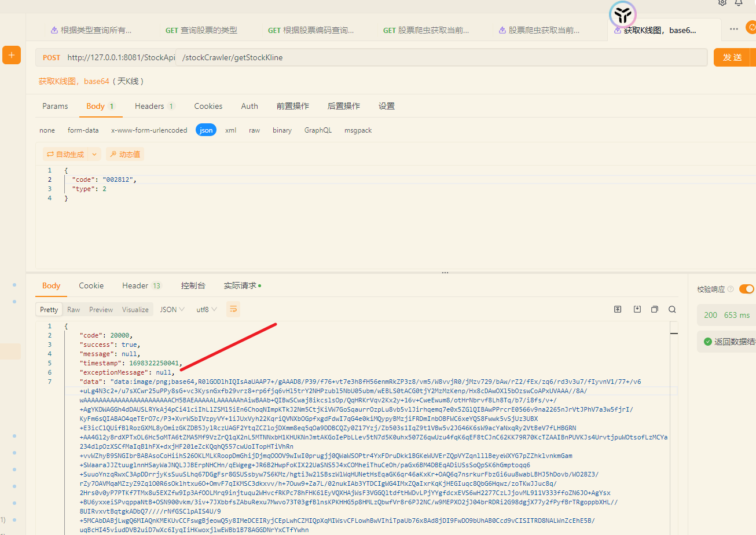Open the settings gear icon
This screenshot has height=535, width=756.
(722, 2)
